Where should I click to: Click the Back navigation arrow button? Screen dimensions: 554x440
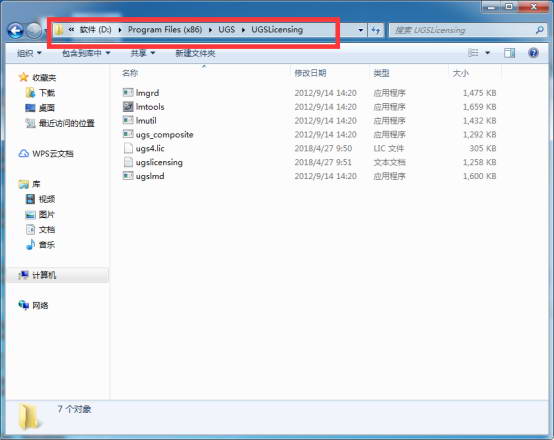click(16, 31)
